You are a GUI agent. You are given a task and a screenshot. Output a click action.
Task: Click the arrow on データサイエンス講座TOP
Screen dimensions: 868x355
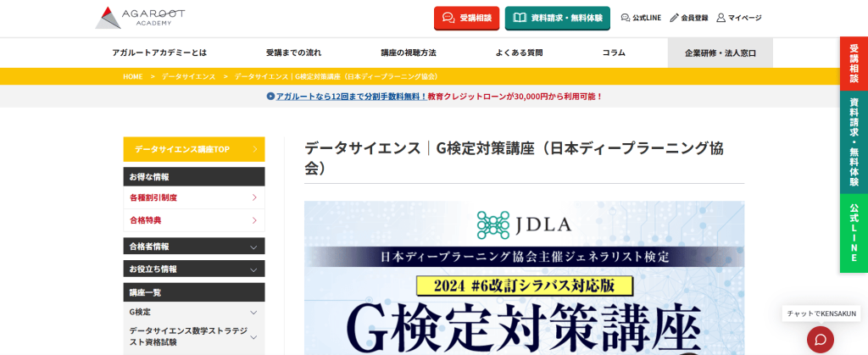point(254,149)
